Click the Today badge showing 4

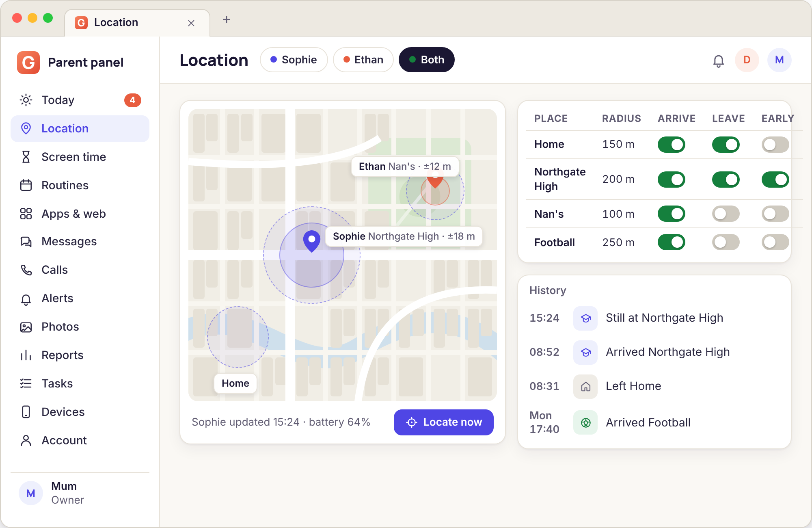pyautogui.click(x=133, y=100)
